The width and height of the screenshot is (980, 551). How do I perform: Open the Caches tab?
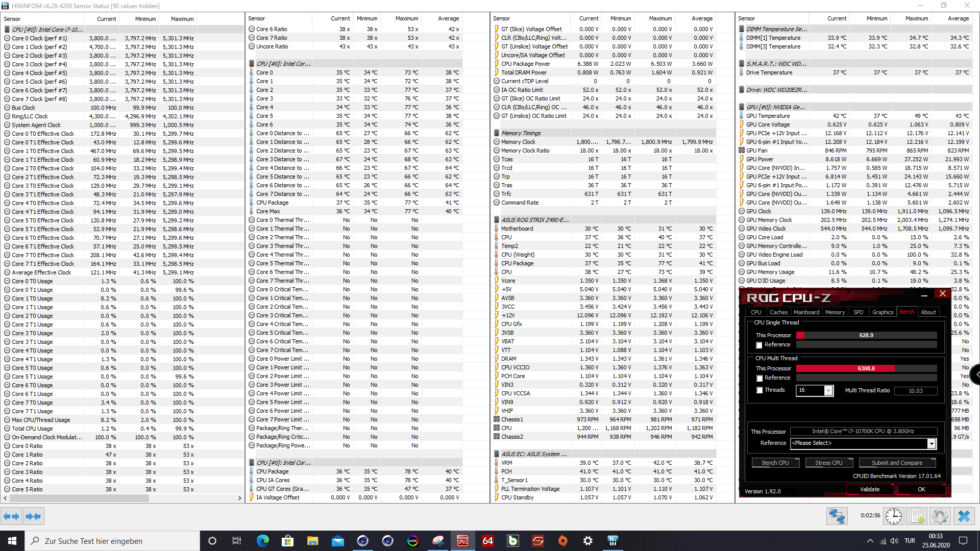coord(778,312)
